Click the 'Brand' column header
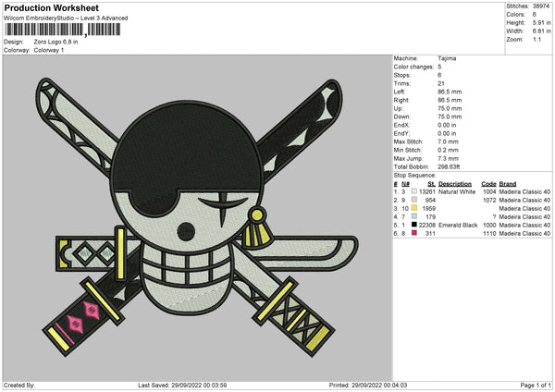 coord(508,184)
